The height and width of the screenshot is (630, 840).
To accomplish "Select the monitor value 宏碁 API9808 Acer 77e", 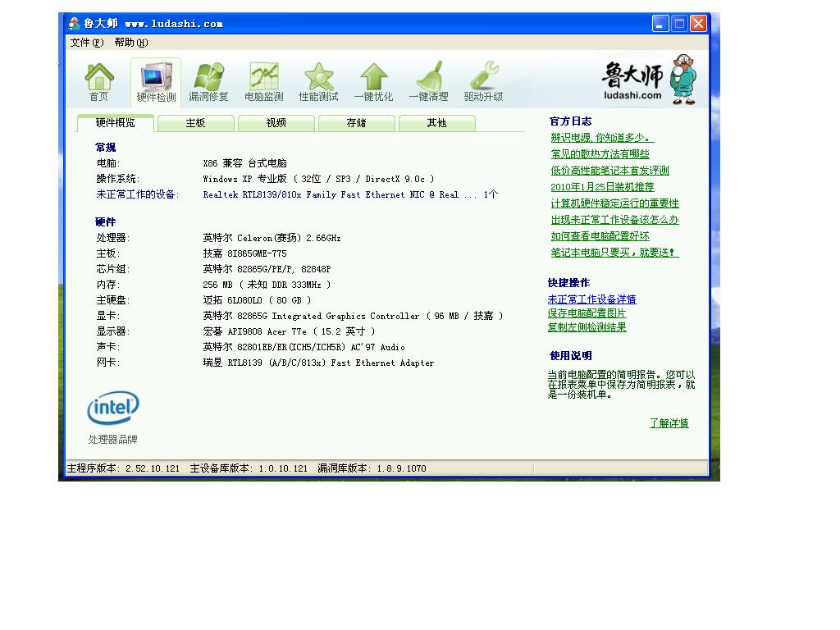I will pos(290,331).
